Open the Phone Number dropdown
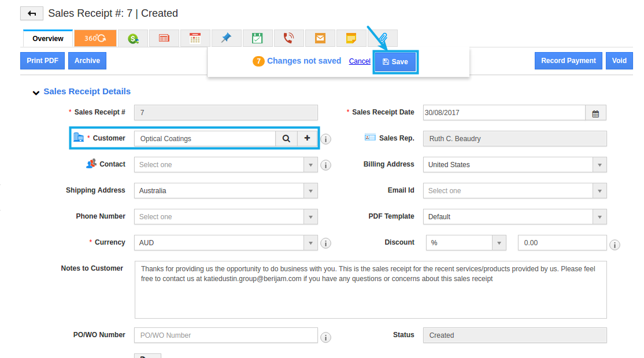This screenshot has width=644, height=358. pos(226,217)
